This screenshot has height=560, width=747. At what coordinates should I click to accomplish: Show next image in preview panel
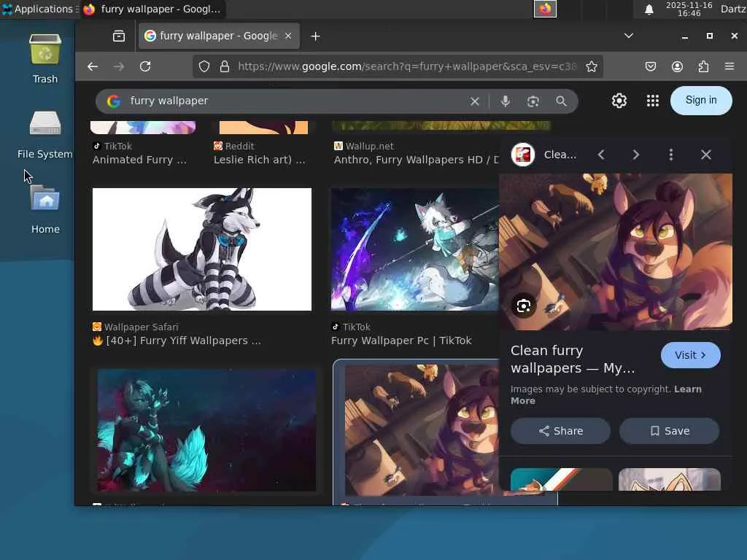[x=635, y=155]
